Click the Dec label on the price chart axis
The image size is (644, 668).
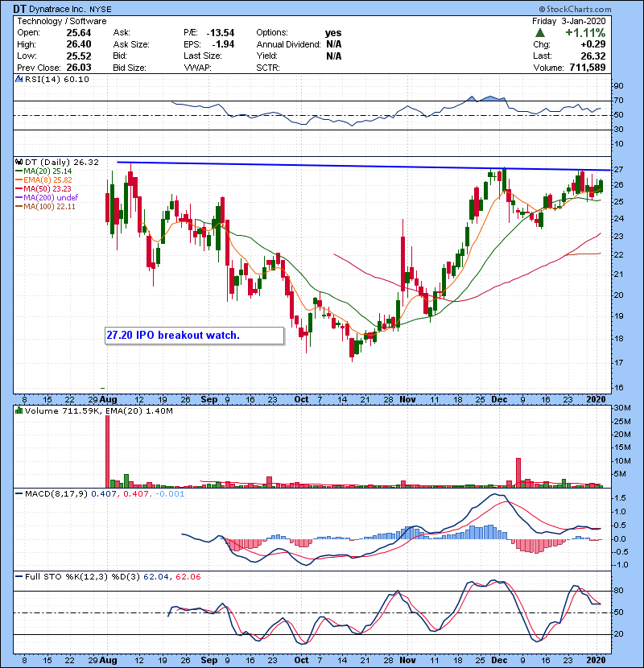click(499, 400)
